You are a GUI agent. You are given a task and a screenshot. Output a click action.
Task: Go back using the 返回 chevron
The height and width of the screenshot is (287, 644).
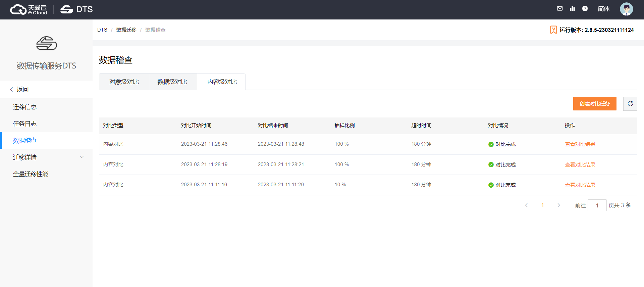point(12,90)
